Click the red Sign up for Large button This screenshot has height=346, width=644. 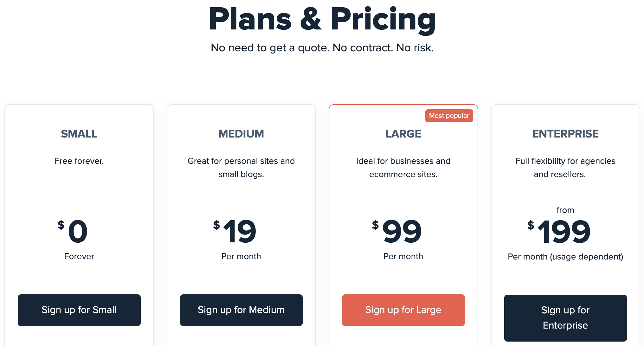403,310
